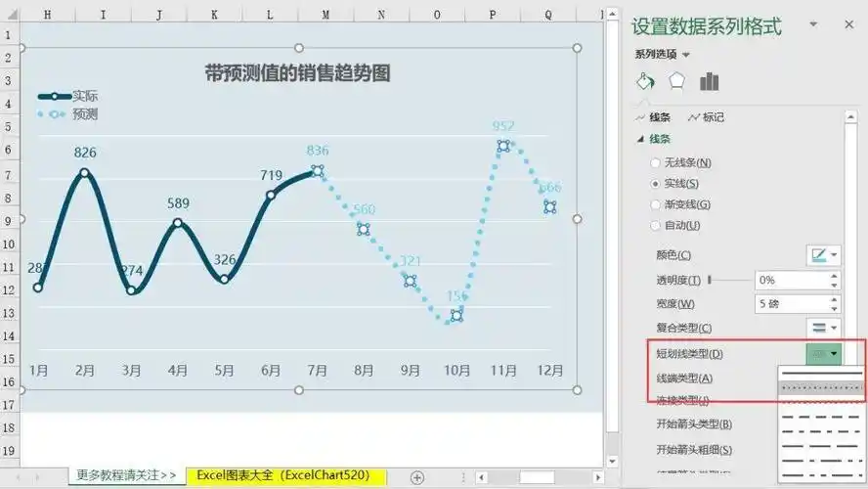Click the horizontal scrollbar left arrow
The image size is (868, 489).
482,477
